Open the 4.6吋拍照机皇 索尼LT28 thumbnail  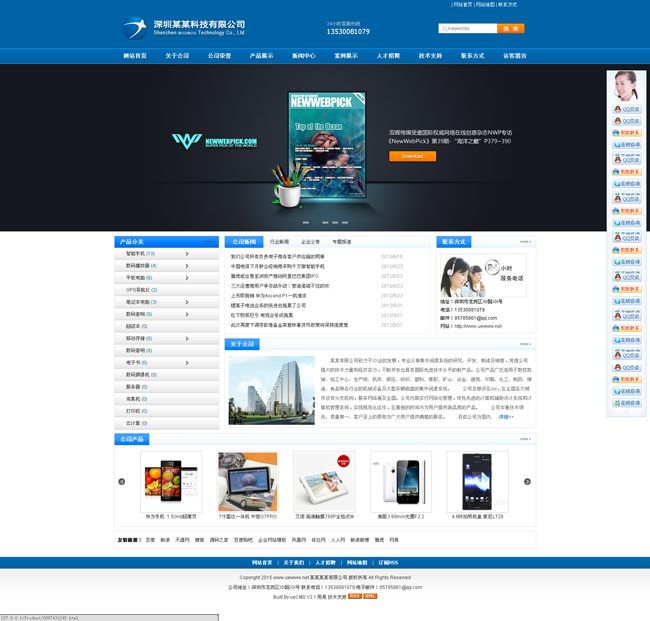[x=477, y=482]
